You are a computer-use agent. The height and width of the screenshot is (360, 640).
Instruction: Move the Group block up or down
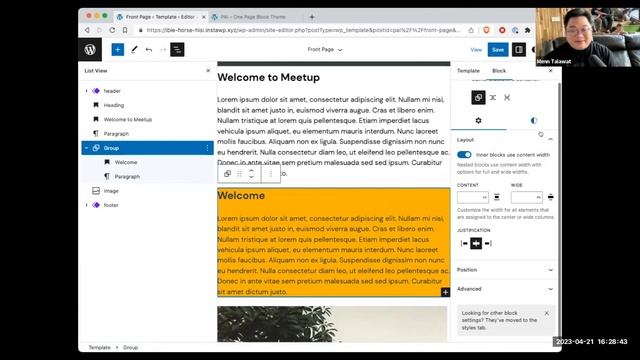coord(251,174)
